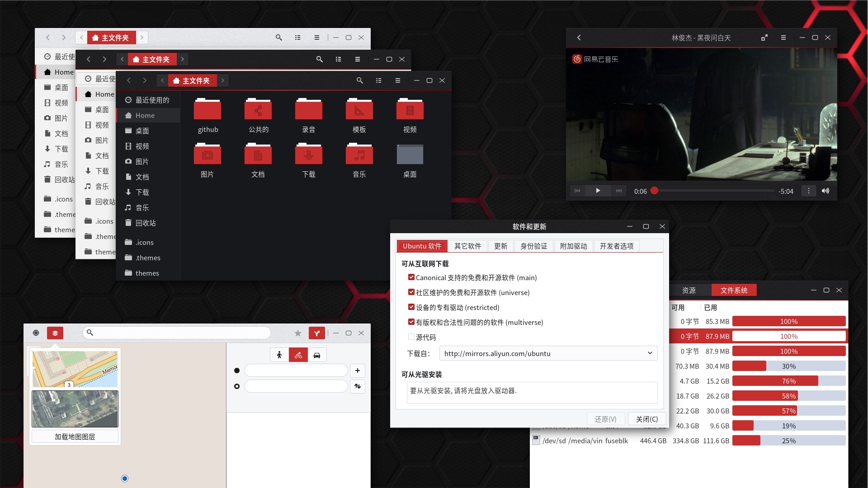Toggle the map layers button

coord(55,333)
